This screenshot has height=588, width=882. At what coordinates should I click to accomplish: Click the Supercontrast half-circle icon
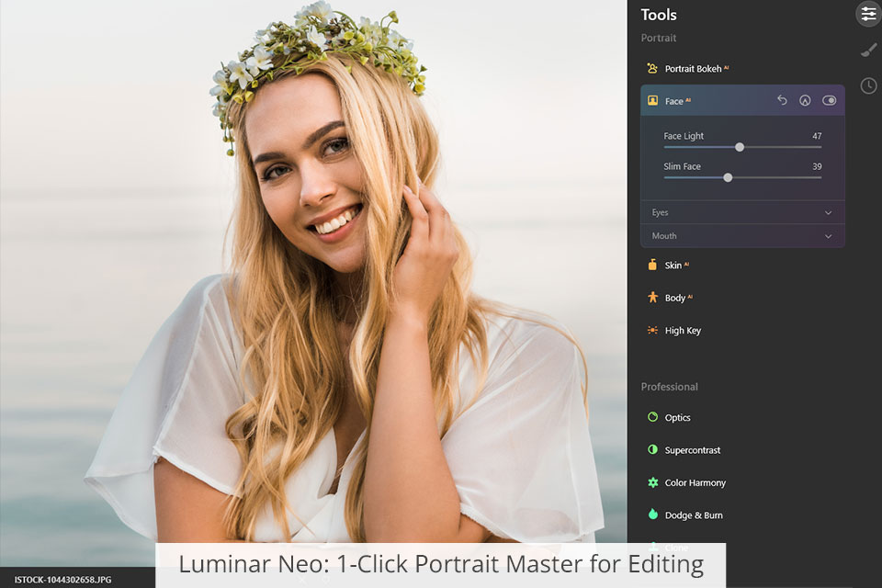click(652, 449)
